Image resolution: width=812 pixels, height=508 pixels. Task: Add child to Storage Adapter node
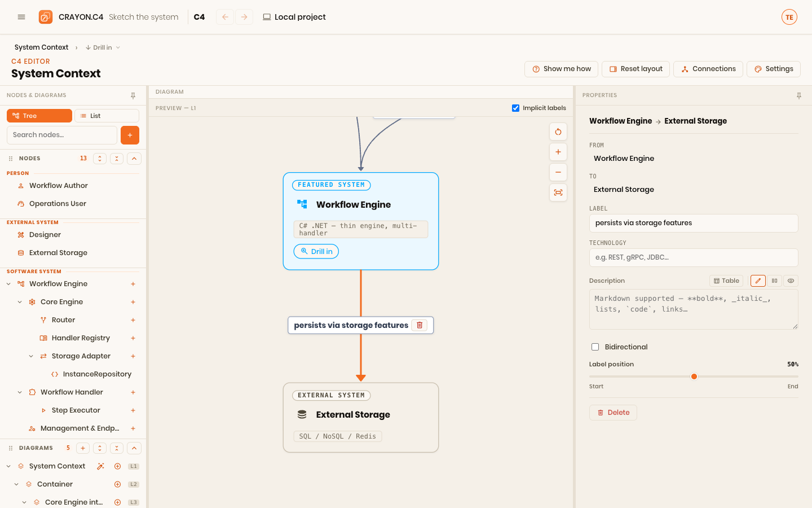pos(133,356)
